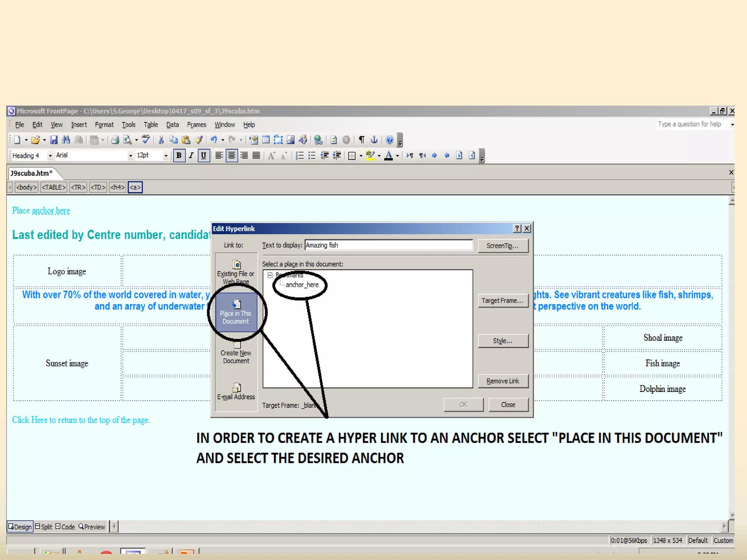747x560 pixels.
Task: Click the Cut scissors icon
Action: (161, 140)
